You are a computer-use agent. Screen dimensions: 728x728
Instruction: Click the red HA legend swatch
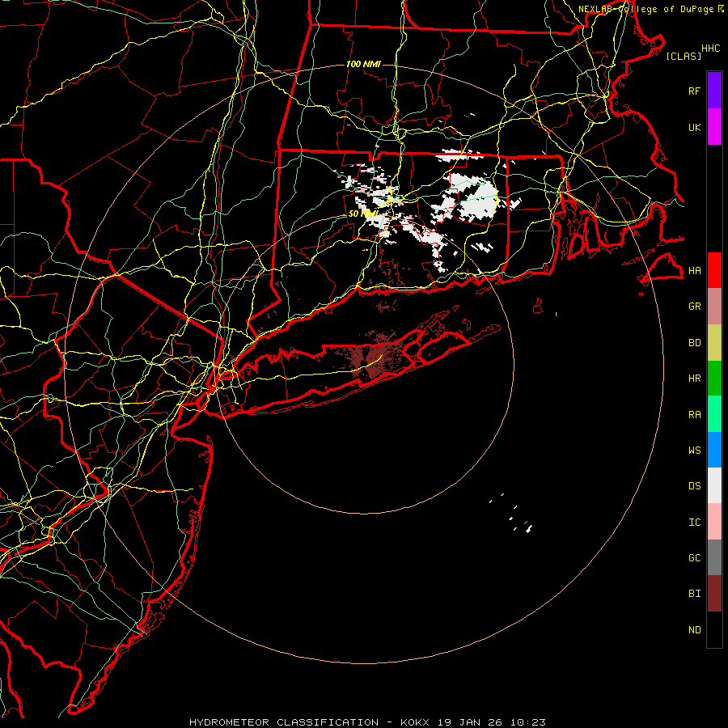[x=714, y=270]
